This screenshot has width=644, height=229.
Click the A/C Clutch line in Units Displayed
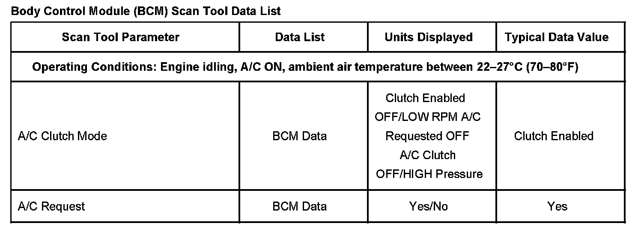[427, 155]
